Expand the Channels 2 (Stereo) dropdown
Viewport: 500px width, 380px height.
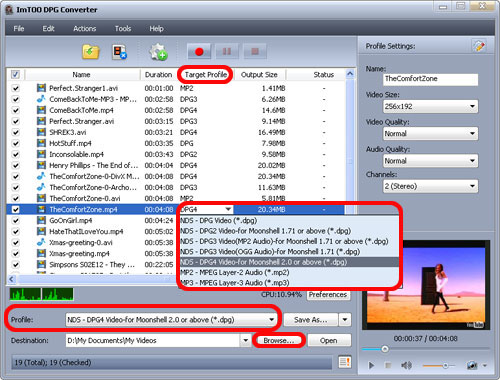[430, 186]
